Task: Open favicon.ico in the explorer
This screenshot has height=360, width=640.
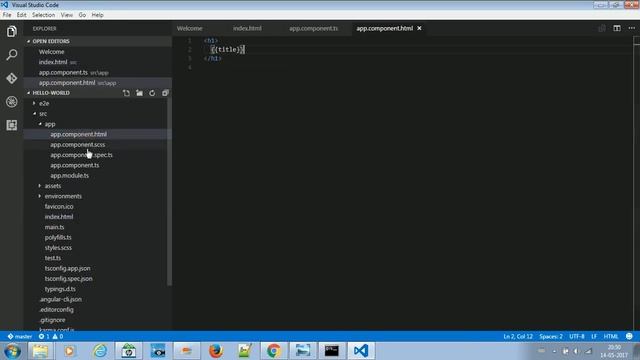Action: click(x=59, y=207)
